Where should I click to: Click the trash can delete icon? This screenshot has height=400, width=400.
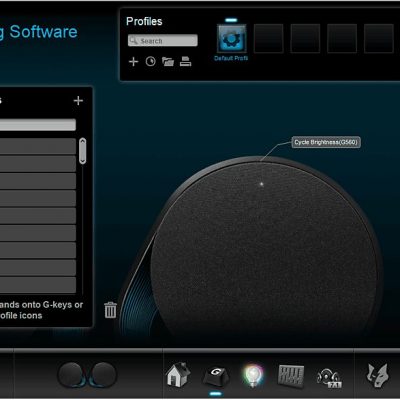[x=110, y=310]
